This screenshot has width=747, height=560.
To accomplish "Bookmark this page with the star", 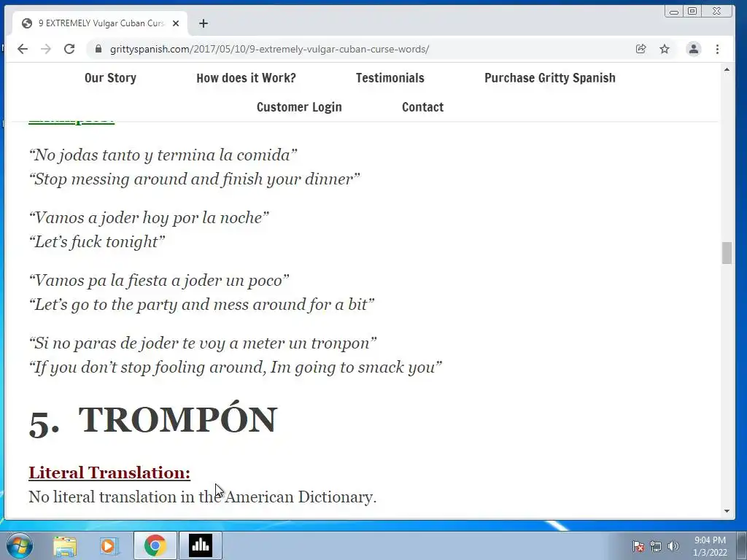I will (665, 49).
